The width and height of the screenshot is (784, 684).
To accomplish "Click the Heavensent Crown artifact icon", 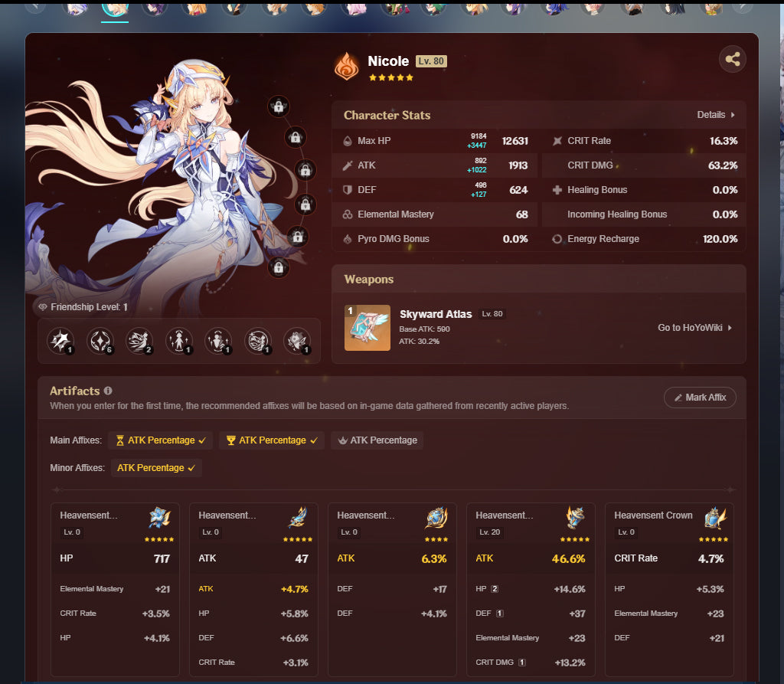I will pos(715,517).
